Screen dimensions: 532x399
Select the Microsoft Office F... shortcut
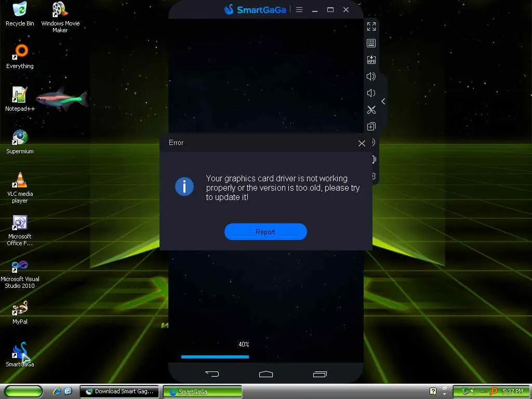(x=20, y=230)
